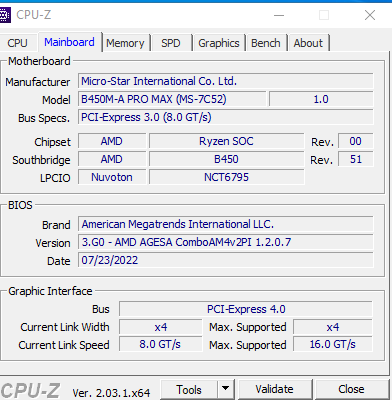Screen dimensions: 392x400
Task: Click the LPCIO NCT6795 field
Action: coord(226,177)
